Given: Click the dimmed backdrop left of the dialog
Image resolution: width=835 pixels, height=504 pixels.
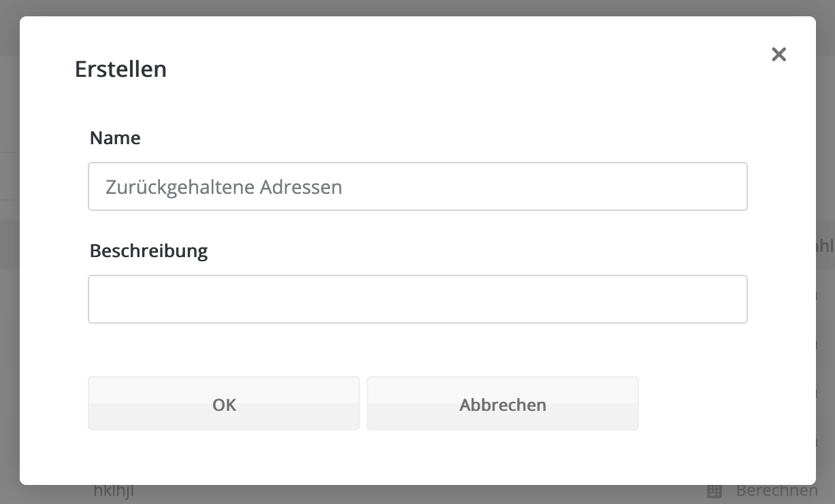Looking at the screenshot, I should point(10,272).
